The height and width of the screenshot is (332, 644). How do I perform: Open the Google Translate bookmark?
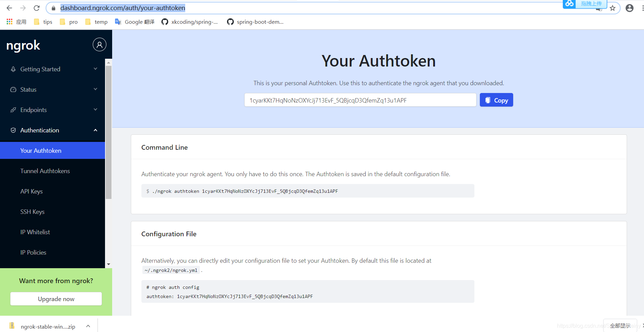pos(135,22)
